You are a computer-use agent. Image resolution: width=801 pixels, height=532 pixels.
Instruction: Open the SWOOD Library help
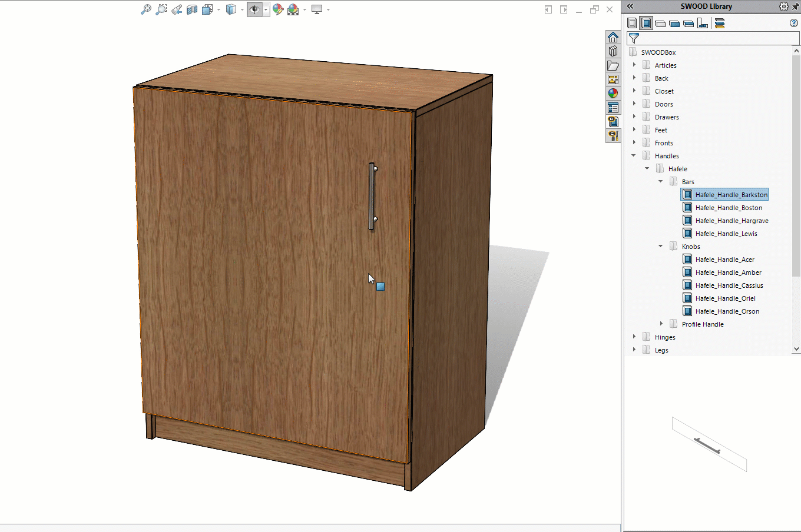click(795, 23)
